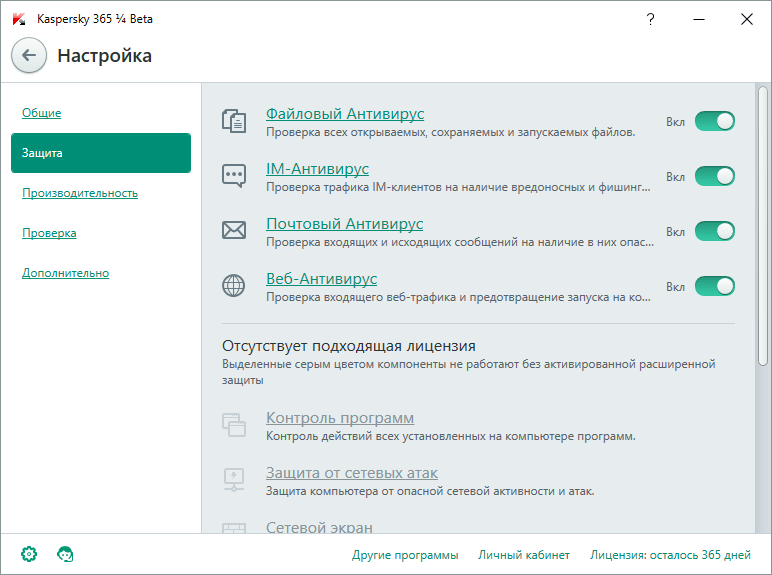Viewport: 772px width, 575px height.
Task: Switch to the Производительность section
Action: [x=80, y=193]
